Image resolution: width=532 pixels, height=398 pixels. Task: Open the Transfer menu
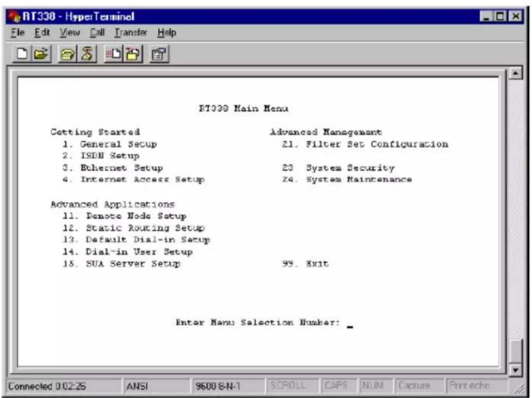[131, 32]
